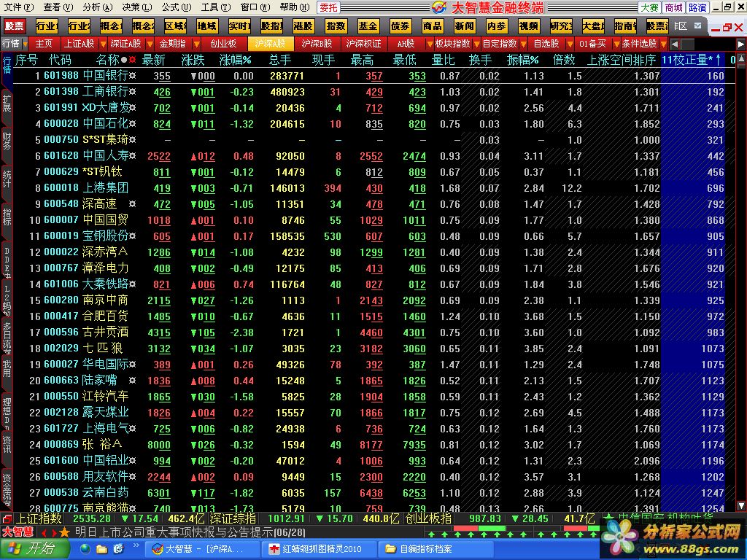Image resolution: width=747 pixels, height=560 pixels.
Task: Click the Windows 开始 button
Action: tap(35, 549)
